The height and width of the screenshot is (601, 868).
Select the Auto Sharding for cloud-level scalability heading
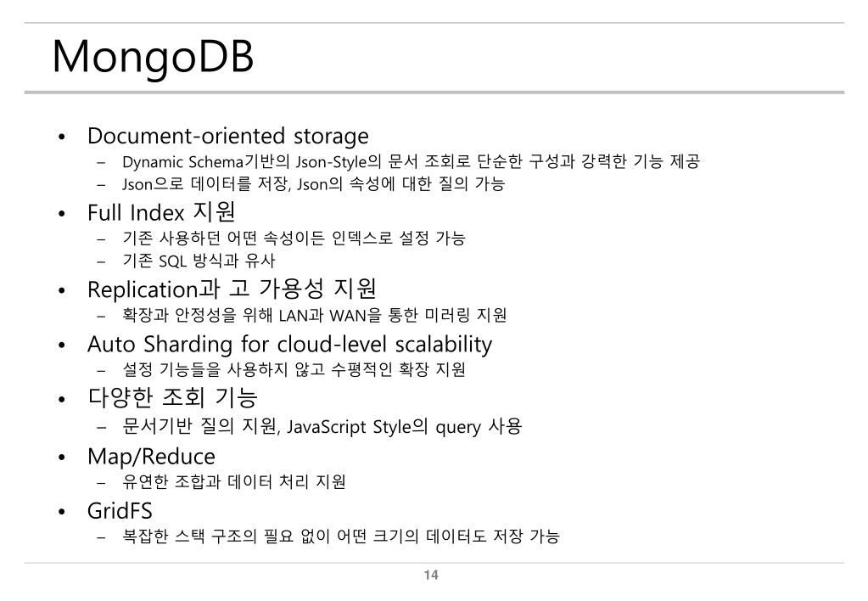pos(289,345)
